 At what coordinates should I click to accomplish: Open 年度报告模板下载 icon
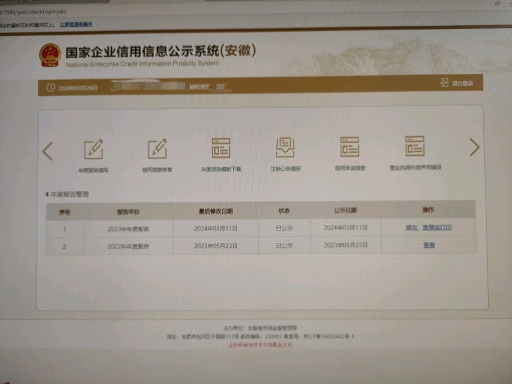221,148
